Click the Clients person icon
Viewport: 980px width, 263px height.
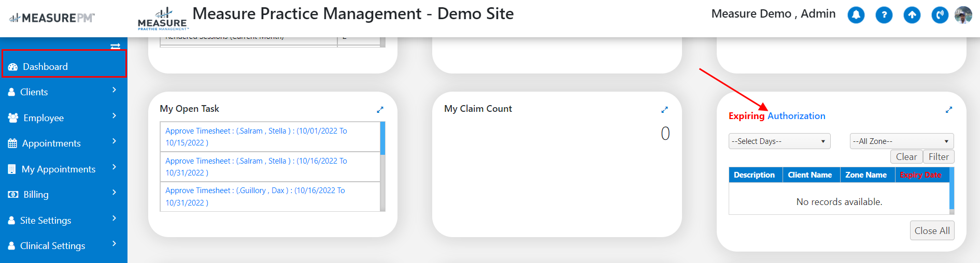pyautogui.click(x=11, y=92)
